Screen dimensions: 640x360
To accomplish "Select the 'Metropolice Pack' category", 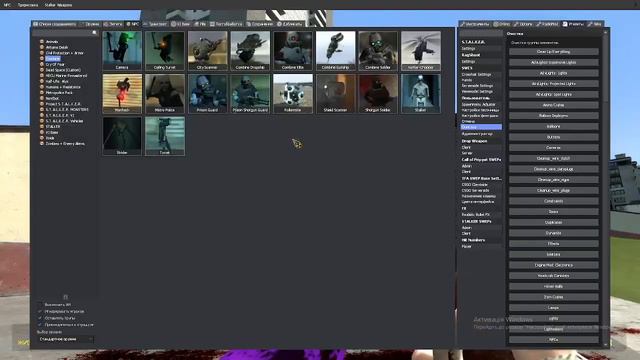I will (59, 93).
